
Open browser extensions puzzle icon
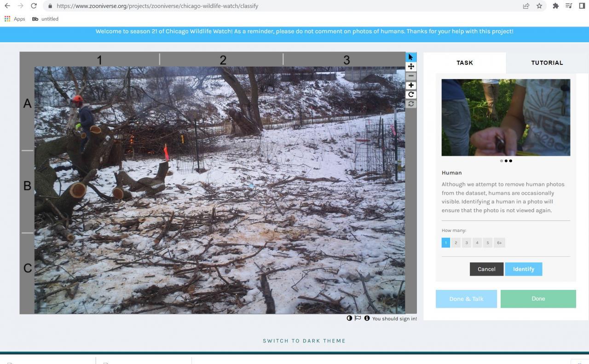(x=555, y=6)
